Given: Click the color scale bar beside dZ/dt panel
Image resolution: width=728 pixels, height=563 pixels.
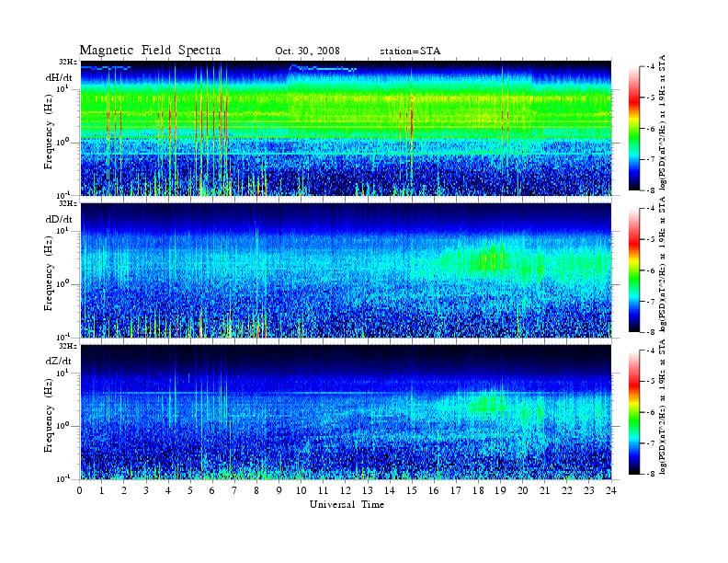Looking at the screenshot, I should pyautogui.click(x=633, y=412).
